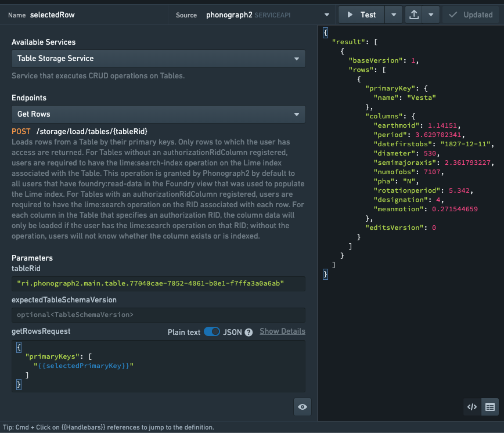Click the "baseVersion" key in results
504x433 pixels.
376,60
